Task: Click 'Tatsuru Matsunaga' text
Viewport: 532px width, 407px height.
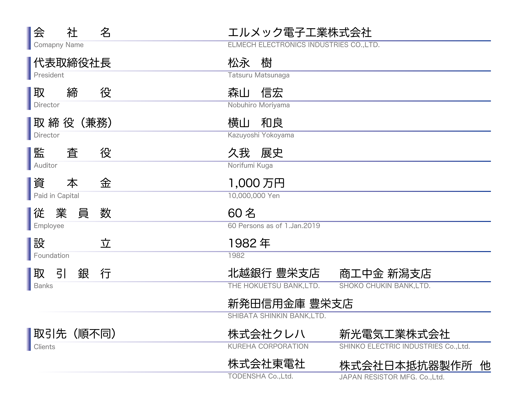Action: pos(259,75)
